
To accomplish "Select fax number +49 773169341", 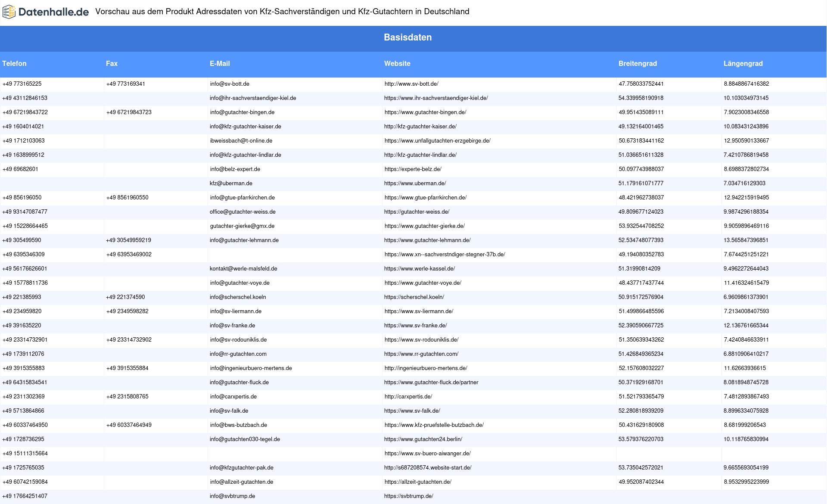I will [126, 84].
